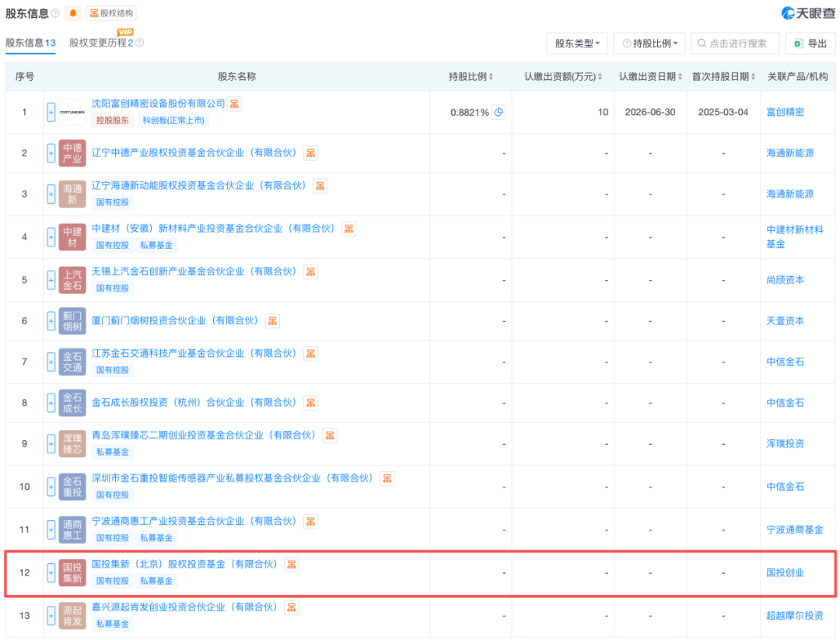The height and width of the screenshot is (640, 840).
Task: Click equity structure icon beside 中建材（安徽）
Action: tap(349, 229)
